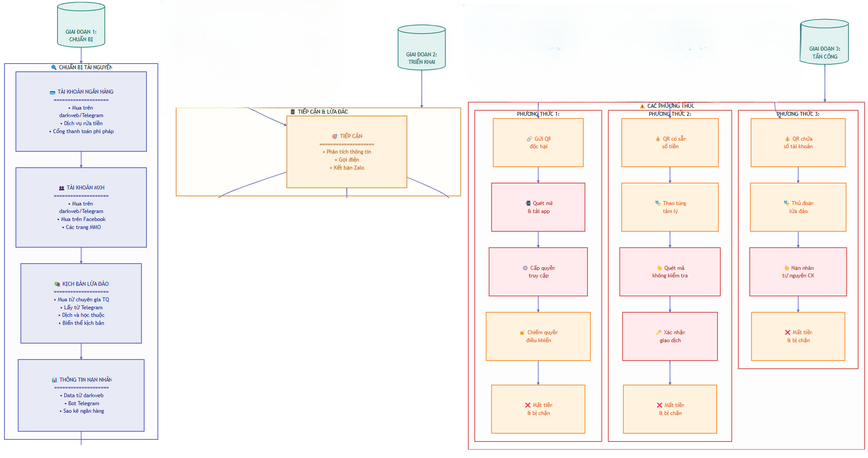Image resolution: width=868 pixels, height=458 pixels.
Task: Click the money bag icon in QR có sẵn số tiền
Action: pyautogui.click(x=658, y=139)
